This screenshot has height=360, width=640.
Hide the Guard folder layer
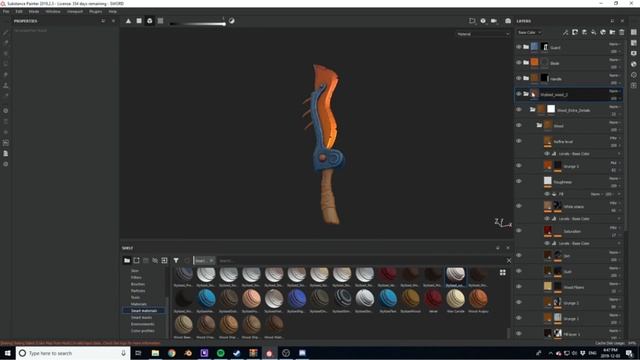pos(518,47)
